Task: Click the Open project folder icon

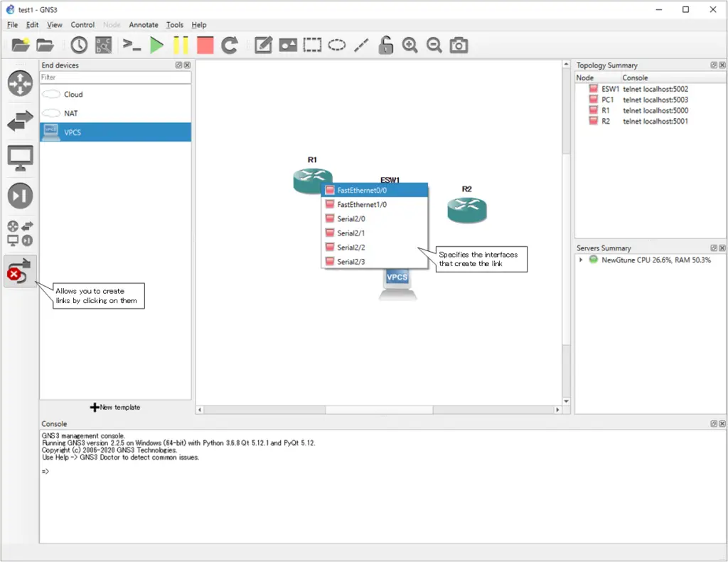Action: (x=45, y=45)
